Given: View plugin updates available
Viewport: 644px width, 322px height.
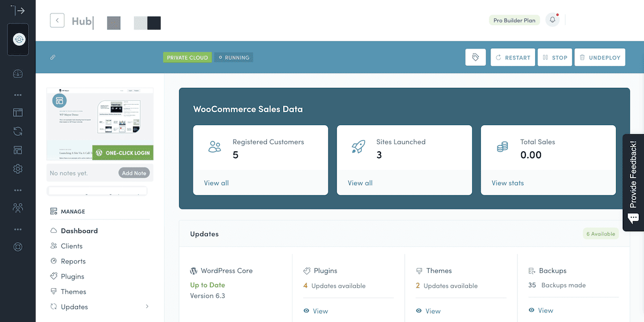Looking at the screenshot, I should [x=320, y=311].
